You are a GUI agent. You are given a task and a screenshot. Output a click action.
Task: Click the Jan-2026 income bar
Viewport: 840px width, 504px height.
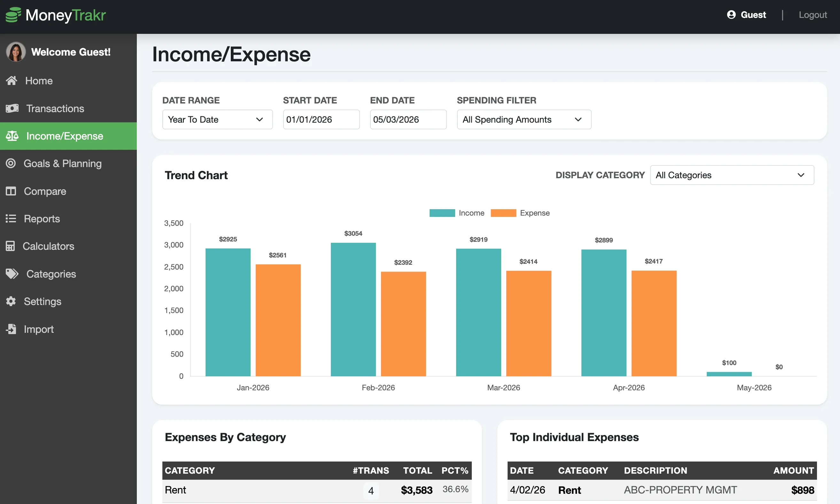click(x=228, y=312)
